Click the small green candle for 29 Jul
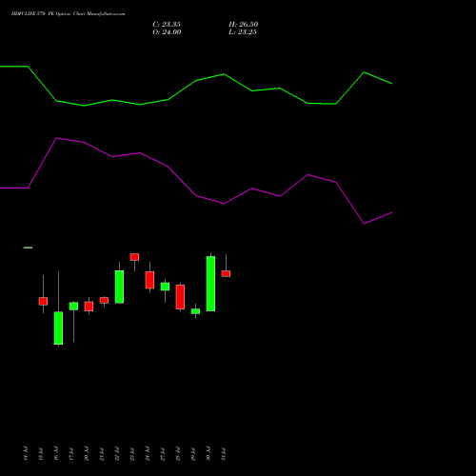 (x=195, y=311)
